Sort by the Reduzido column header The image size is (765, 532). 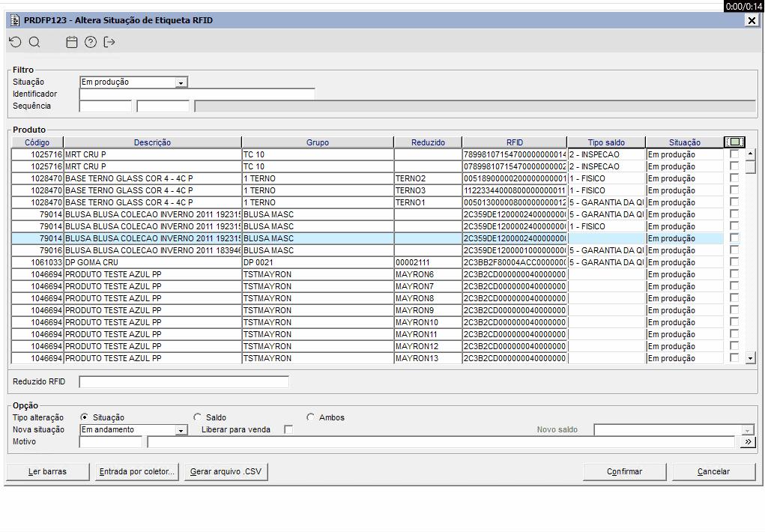click(x=428, y=142)
